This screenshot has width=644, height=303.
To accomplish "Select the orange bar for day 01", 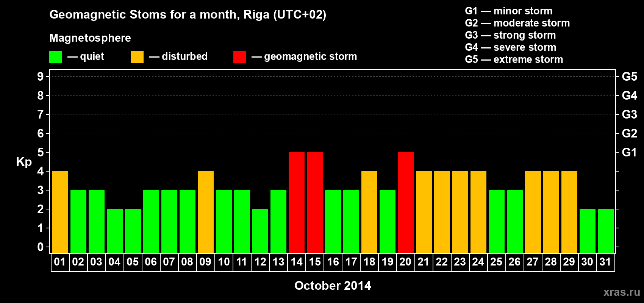I will coord(60,212).
